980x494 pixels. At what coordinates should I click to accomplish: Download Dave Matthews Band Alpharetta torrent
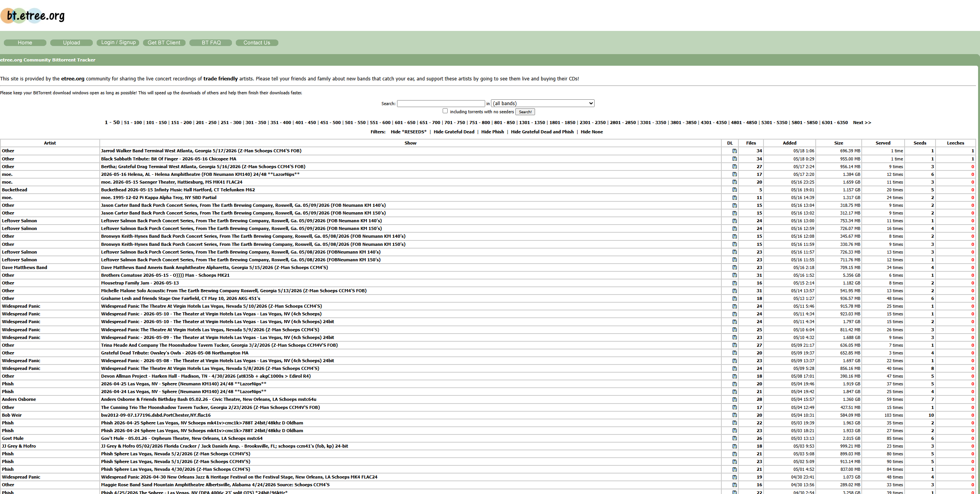[735, 267]
